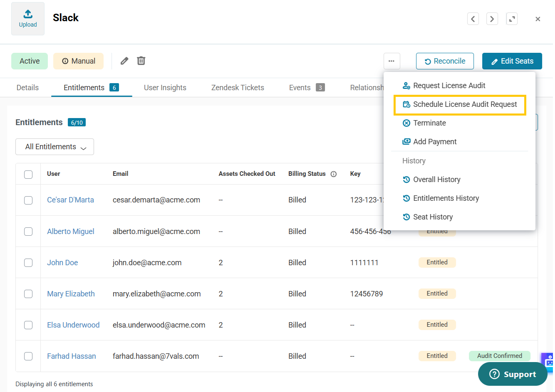The width and height of the screenshot is (555, 392).
Task: Click Entitled badge in Farhad Hassan row
Action: (437, 356)
